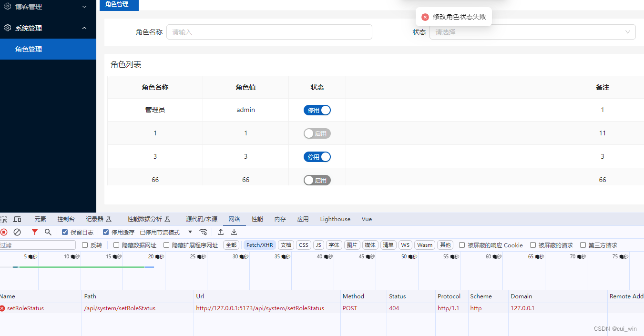Click the 角色名称 search input field
The height and width of the screenshot is (336, 644).
[x=269, y=32]
